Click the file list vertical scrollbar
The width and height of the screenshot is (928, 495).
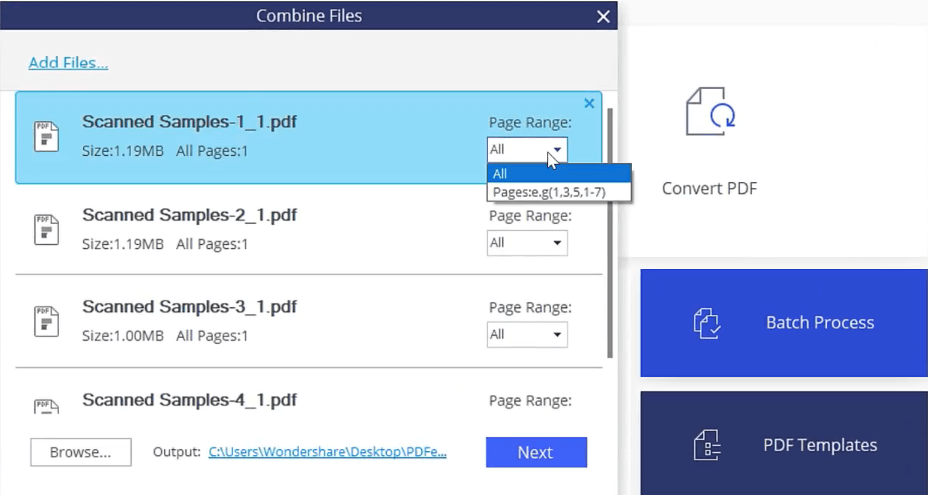coord(610,230)
